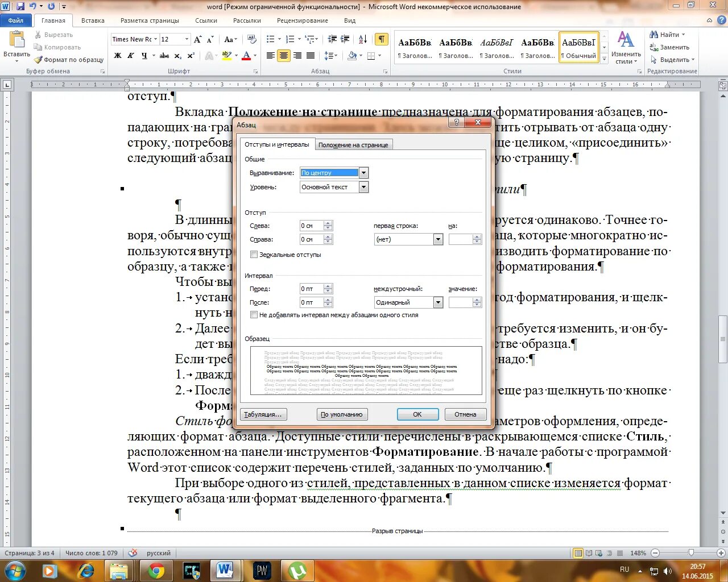Open the междустрочный line spacing dropdown
This screenshot has width=728, height=582.
click(x=438, y=302)
